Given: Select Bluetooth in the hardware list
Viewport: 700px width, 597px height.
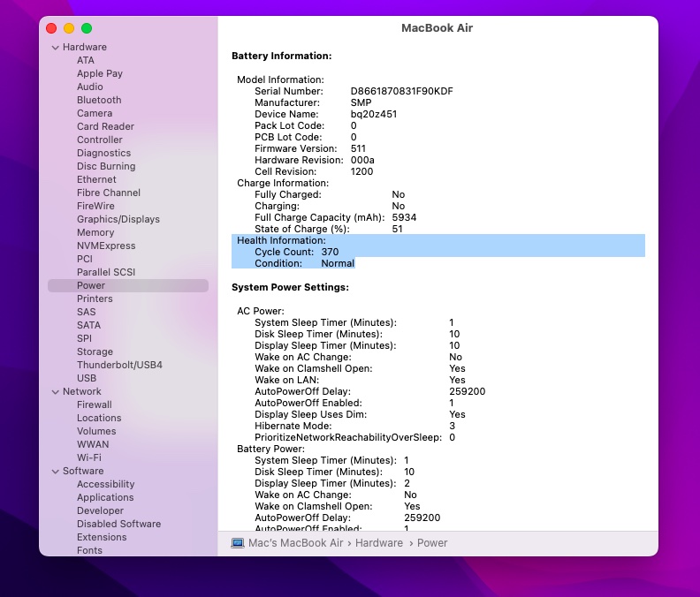Looking at the screenshot, I should (99, 100).
